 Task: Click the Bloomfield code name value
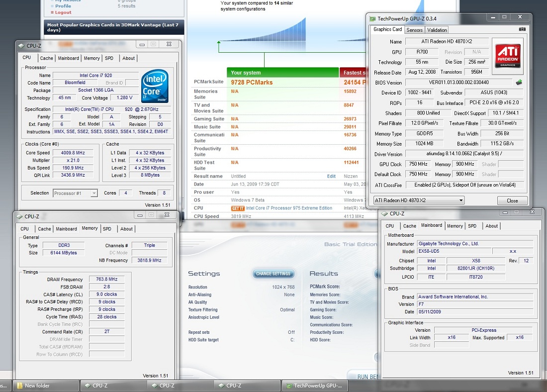tap(75, 83)
